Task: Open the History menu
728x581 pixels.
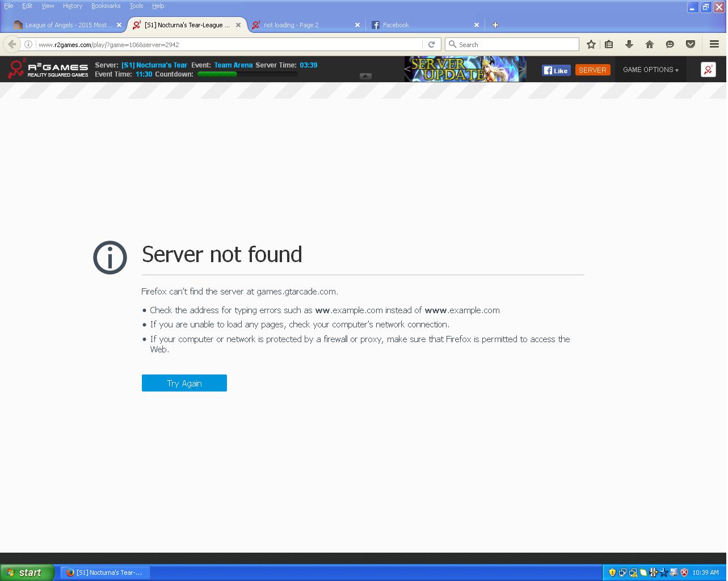Action: click(73, 6)
